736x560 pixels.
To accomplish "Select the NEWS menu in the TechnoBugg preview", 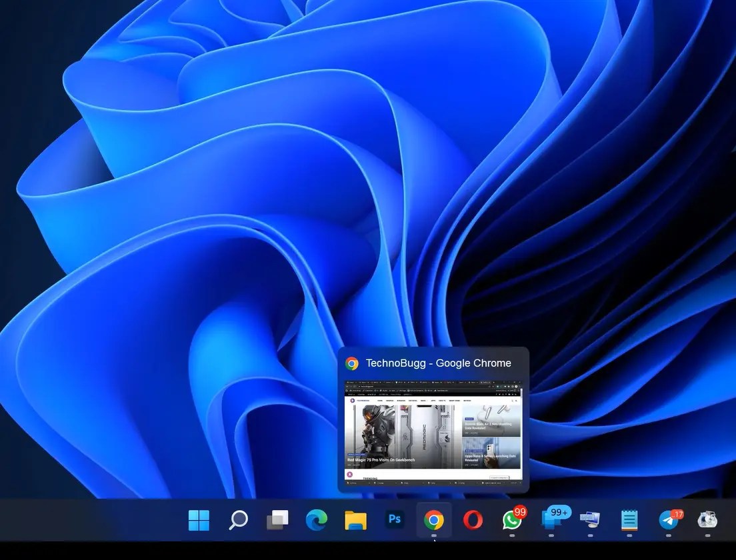I will click(x=424, y=401).
